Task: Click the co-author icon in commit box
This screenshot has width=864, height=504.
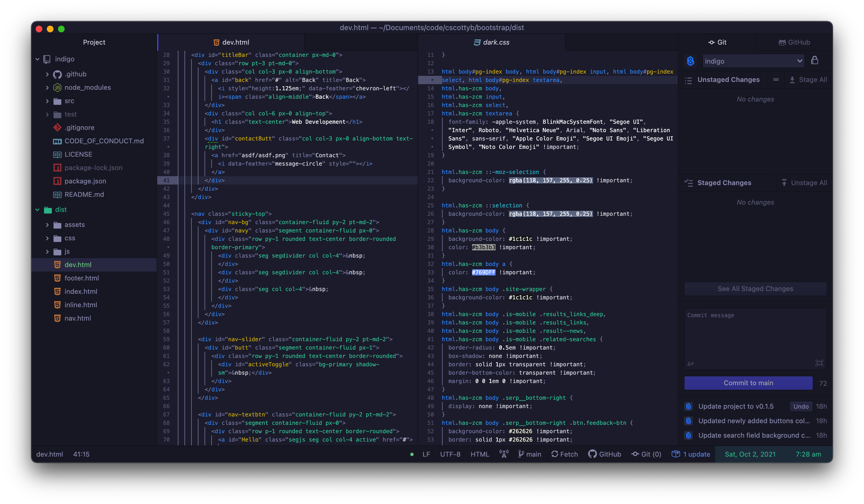Action: click(x=690, y=364)
